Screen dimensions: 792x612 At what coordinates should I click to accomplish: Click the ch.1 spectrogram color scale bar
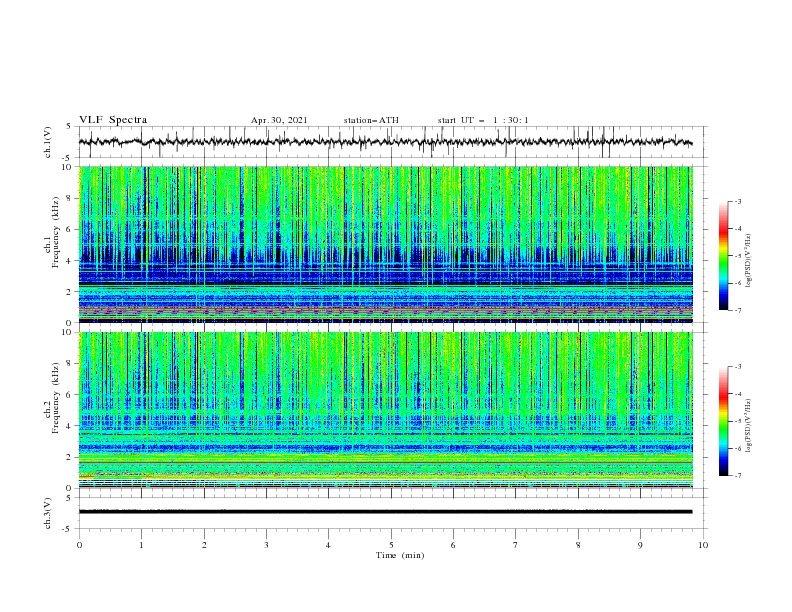click(x=723, y=256)
